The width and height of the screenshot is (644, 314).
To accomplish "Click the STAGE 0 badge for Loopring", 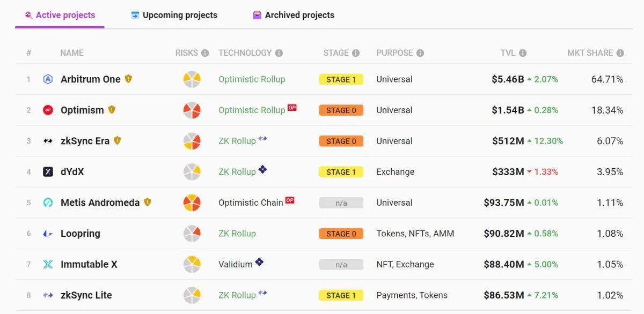I will 341,234.
